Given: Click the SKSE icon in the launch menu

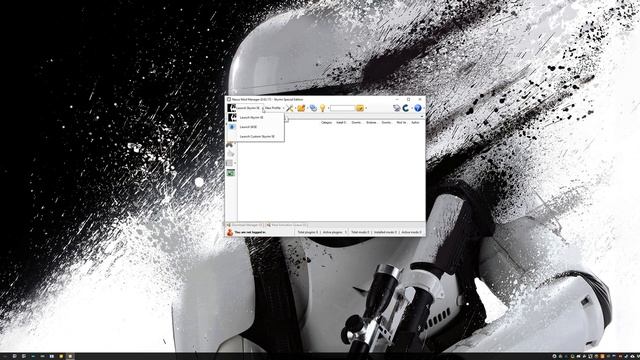Looking at the screenshot, I should (x=231, y=127).
